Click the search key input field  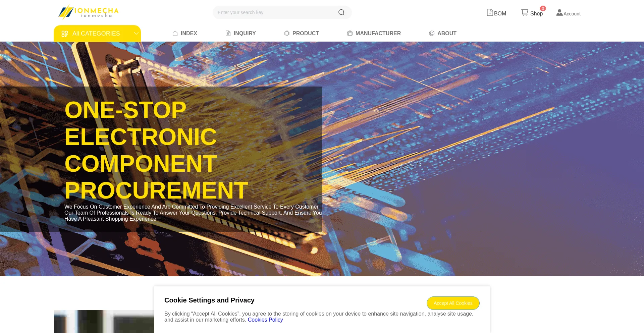coord(275,12)
